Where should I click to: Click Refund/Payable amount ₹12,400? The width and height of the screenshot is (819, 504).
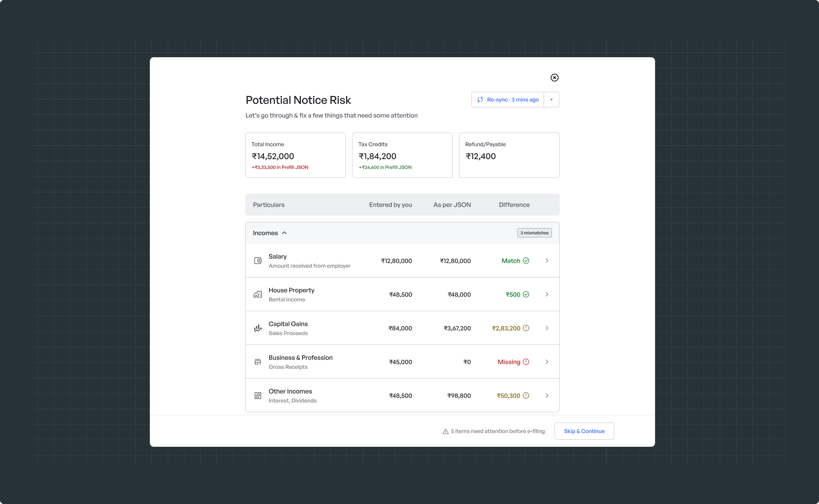480,156
